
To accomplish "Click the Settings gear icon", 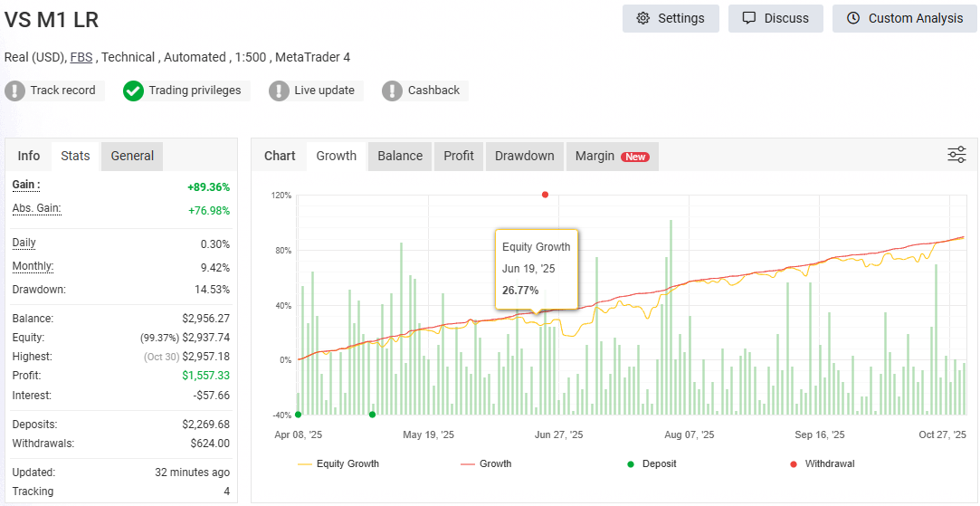I will [x=643, y=18].
